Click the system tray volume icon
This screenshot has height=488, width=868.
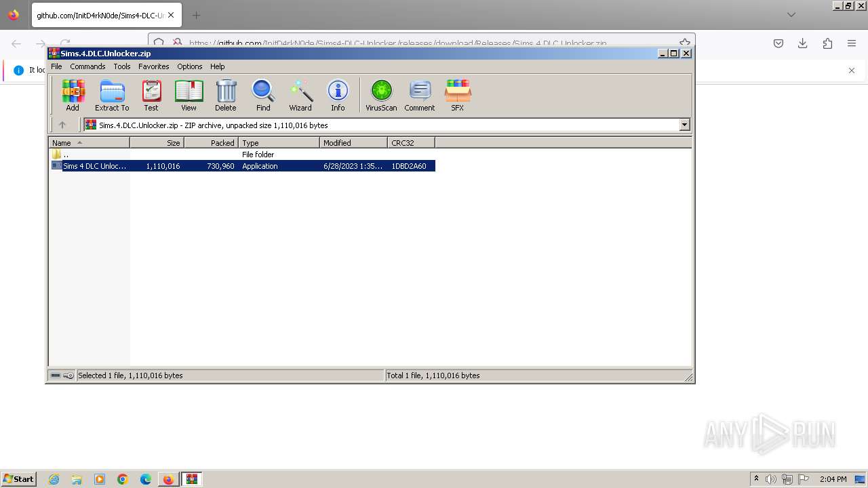pos(771,479)
